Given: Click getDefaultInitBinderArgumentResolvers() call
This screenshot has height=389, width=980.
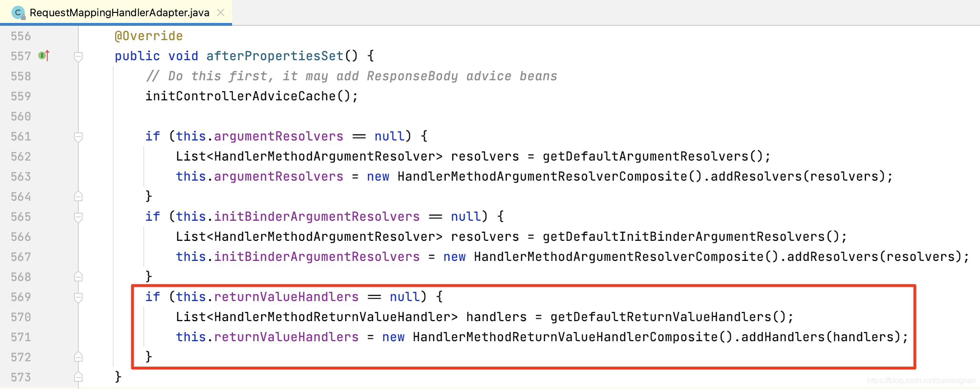Looking at the screenshot, I should coord(691,237).
